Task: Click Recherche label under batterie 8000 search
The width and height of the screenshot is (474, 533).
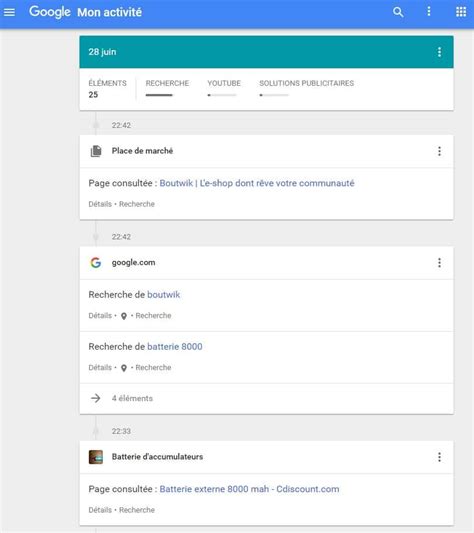Action: [153, 367]
